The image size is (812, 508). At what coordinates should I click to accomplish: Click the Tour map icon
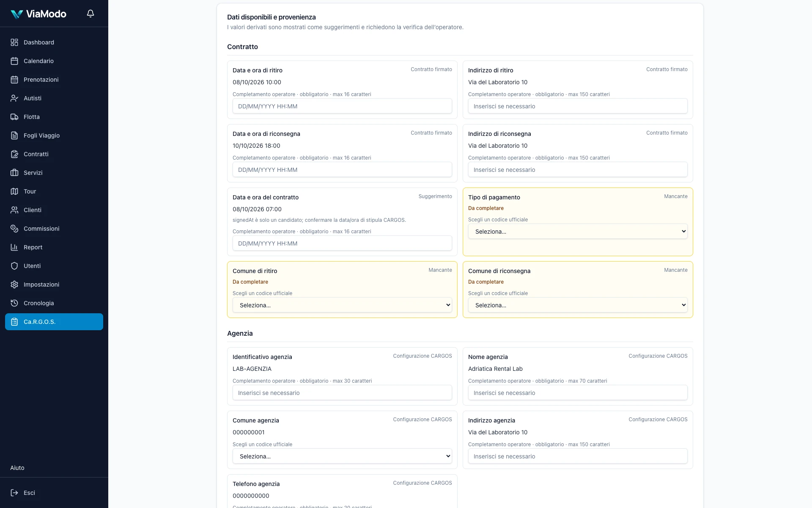pos(14,191)
